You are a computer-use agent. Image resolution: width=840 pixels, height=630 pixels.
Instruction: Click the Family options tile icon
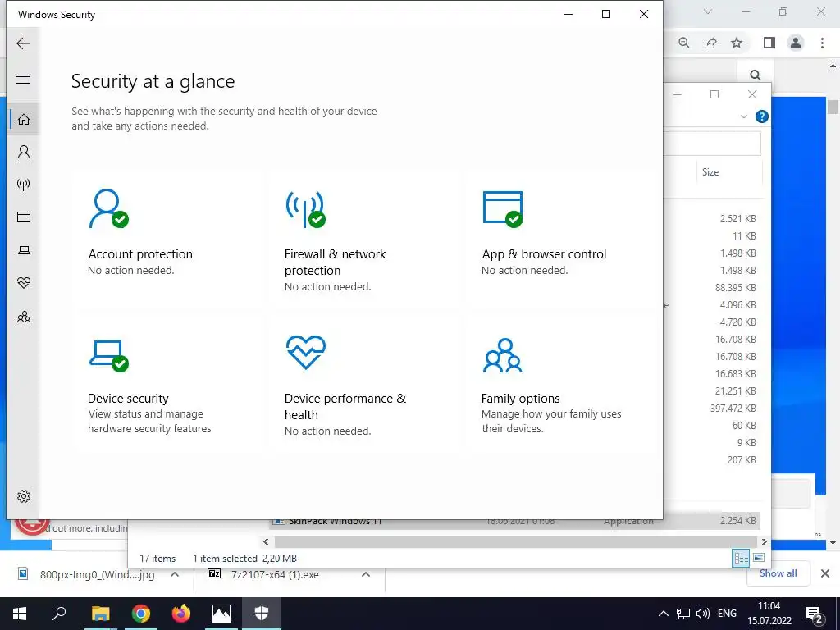point(503,355)
